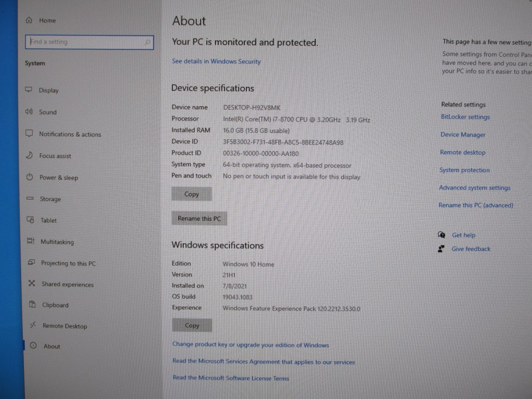Click the Remote Desktop icon

click(x=33, y=325)
